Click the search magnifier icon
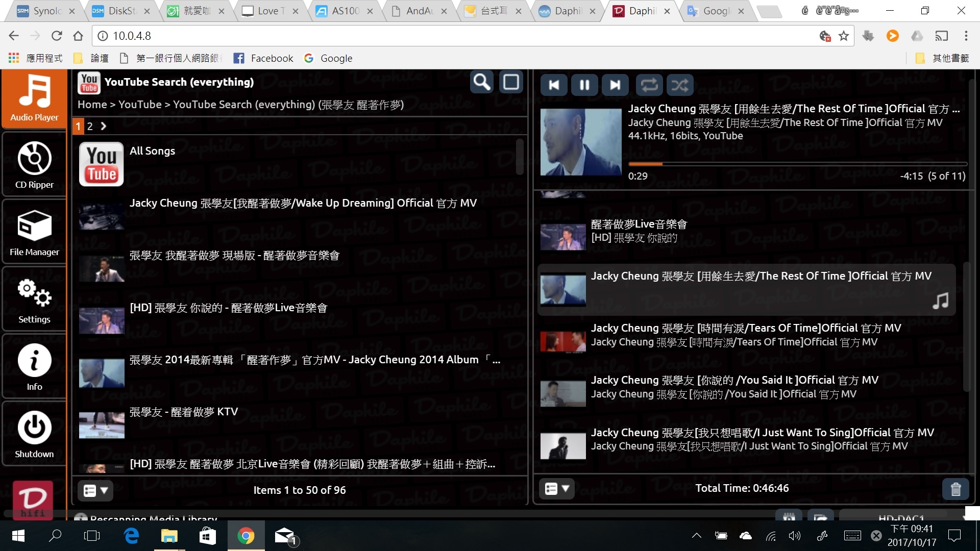The width and height of the screenshot is (980, 551). (x=481, y=82)
